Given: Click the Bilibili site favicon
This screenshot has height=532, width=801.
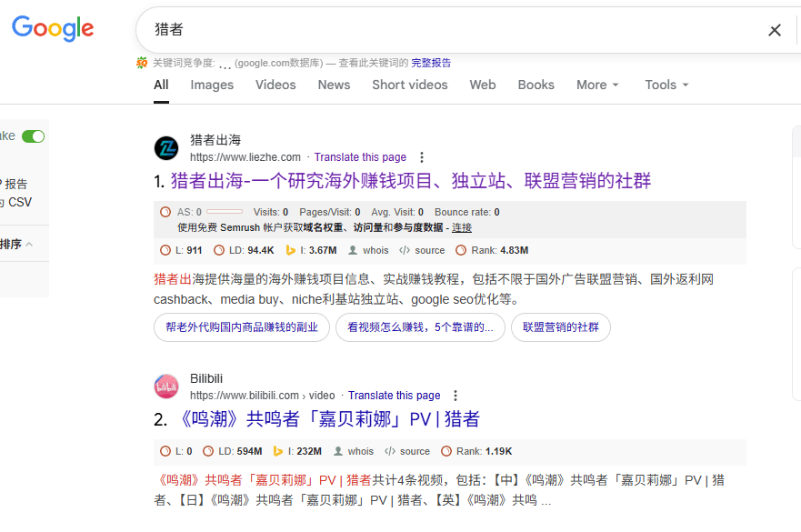Looking at the screenshot, I should point(166,386).
